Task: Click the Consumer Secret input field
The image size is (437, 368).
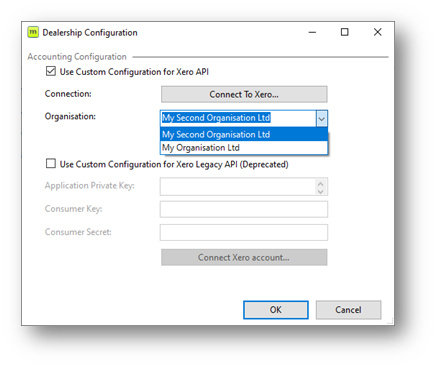Action: (x=244, y=232)
